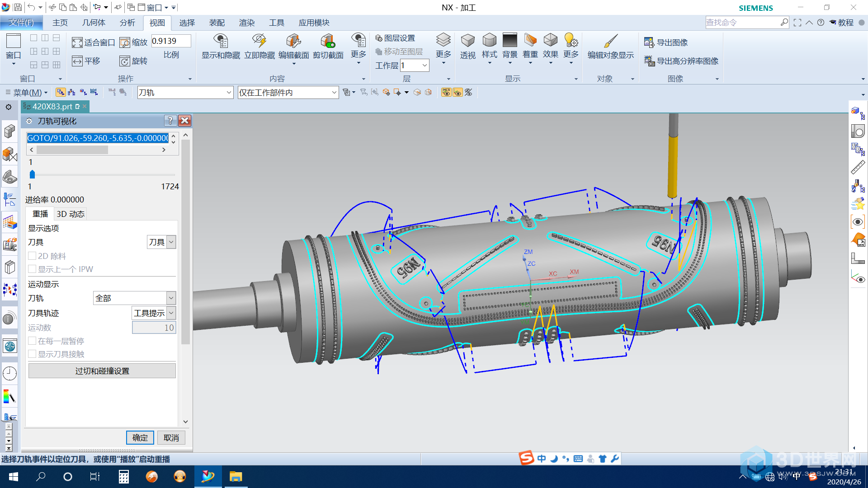Toggle 在每一层暂停 checkbox
The height and width of the screenshot is (488, 868).
point(32,341)
